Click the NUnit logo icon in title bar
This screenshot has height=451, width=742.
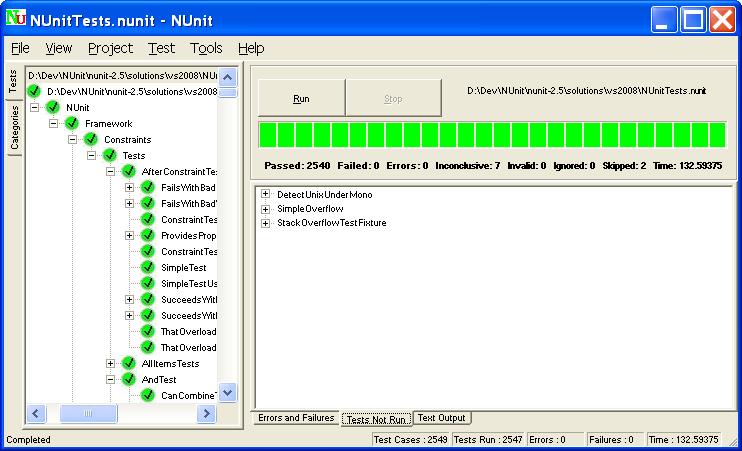[16, 18]
